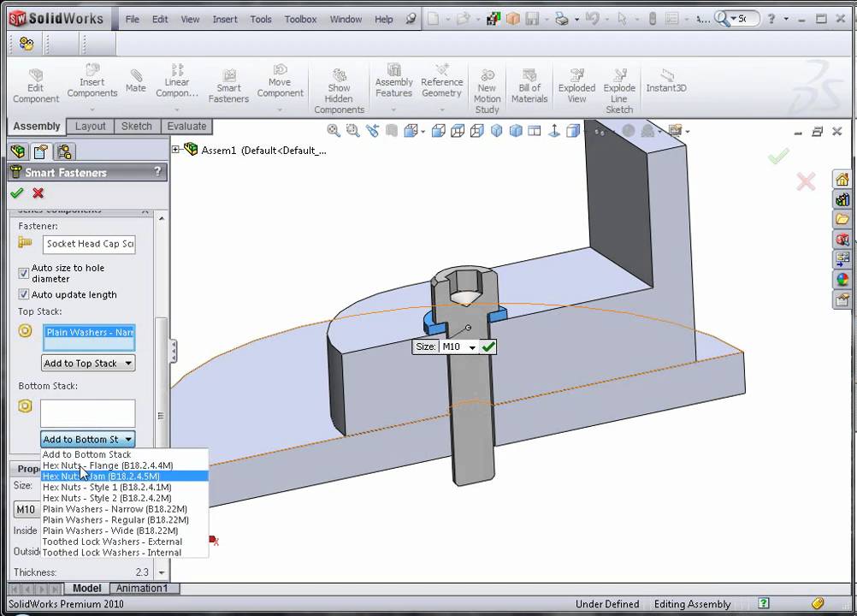Open the callout Size M10 dropdown
This screenshot has height=616, width=857.
pyautogui.click(x=472, y=347)
